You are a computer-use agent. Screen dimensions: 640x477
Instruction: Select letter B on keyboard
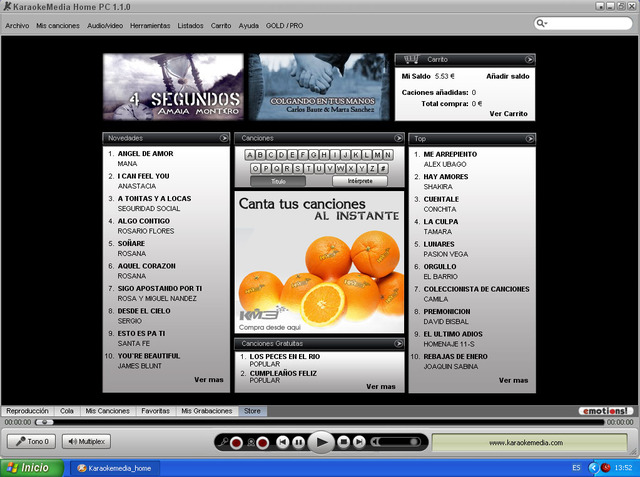260,155
